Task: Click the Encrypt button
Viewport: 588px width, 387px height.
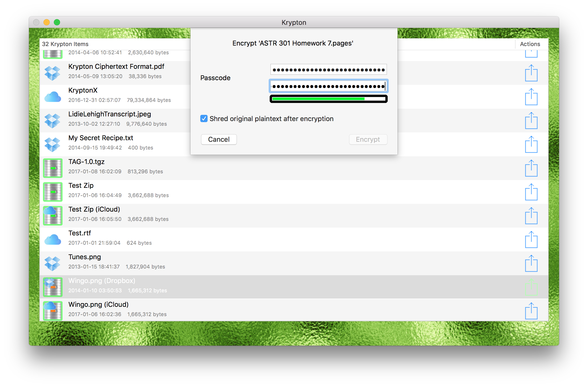Action: [368, 139]
